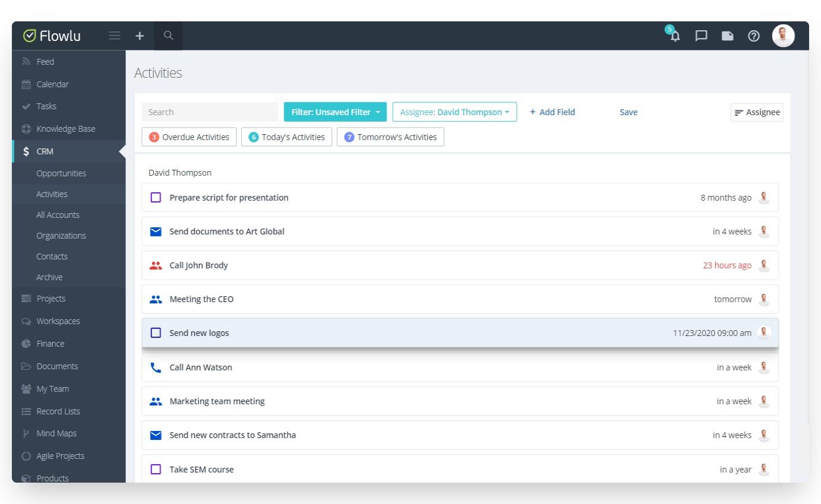Click the David Thompson group heading
This screenshot has width=821, height=504.
(x=180, y=173)
